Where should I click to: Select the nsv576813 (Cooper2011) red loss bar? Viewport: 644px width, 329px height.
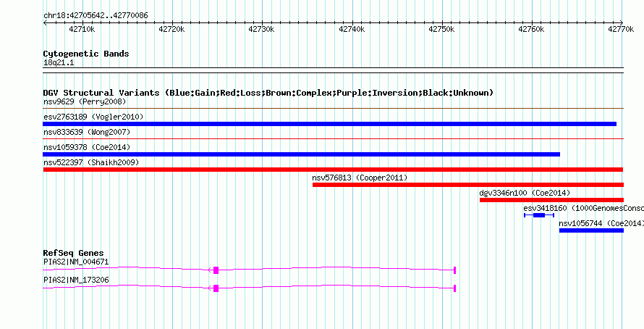[467, 185]
